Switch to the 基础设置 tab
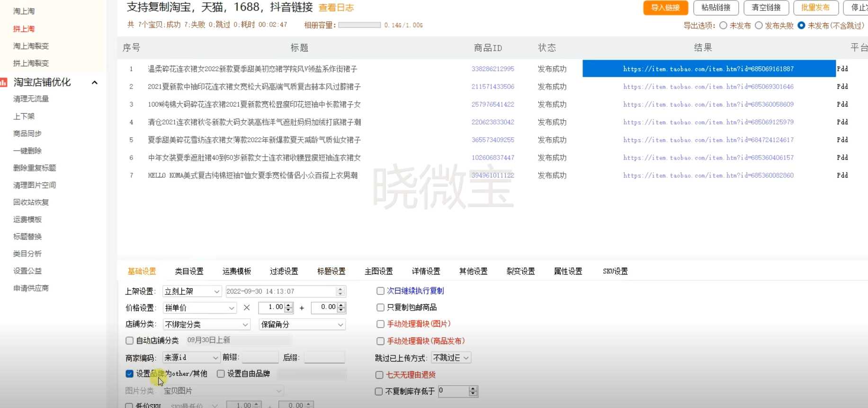The width and height of the screenshot is (868, 408). [142, 271]
